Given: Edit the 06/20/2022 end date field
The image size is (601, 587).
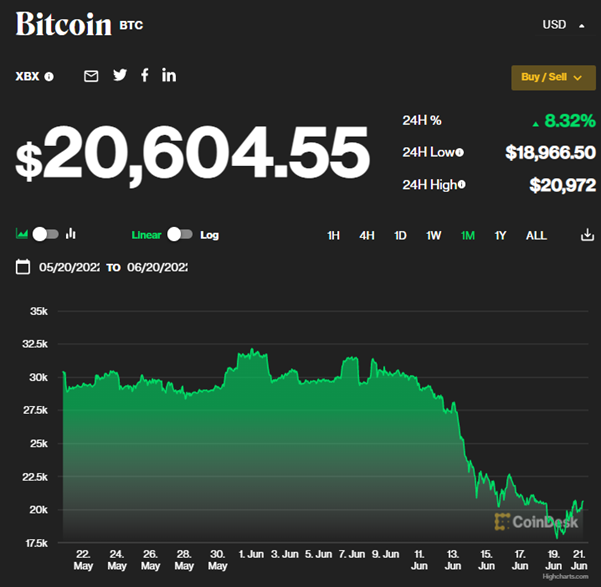Looking at the screenshot, I should pos(157,267).
